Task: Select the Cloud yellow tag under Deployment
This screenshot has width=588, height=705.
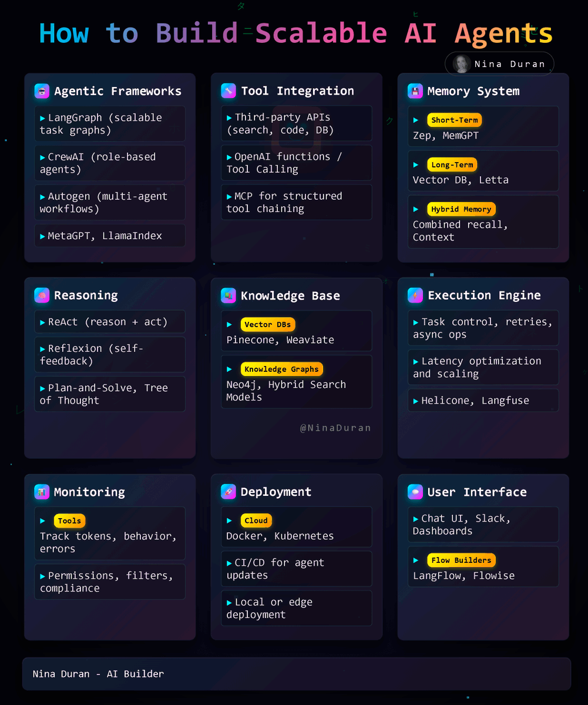Action: coord(256,521)
